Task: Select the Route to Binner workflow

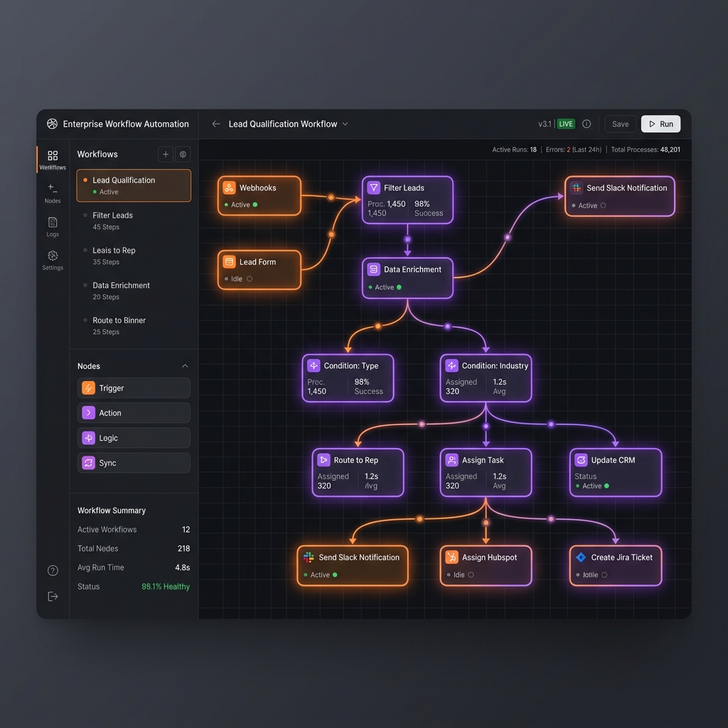Action: pyautogui.click(x=134, y=326)
